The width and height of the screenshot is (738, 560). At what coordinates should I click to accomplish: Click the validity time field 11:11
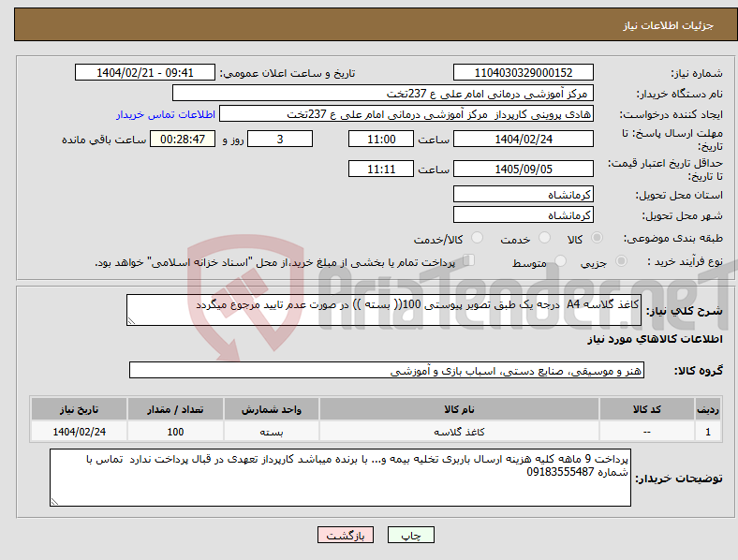[381, 169]
